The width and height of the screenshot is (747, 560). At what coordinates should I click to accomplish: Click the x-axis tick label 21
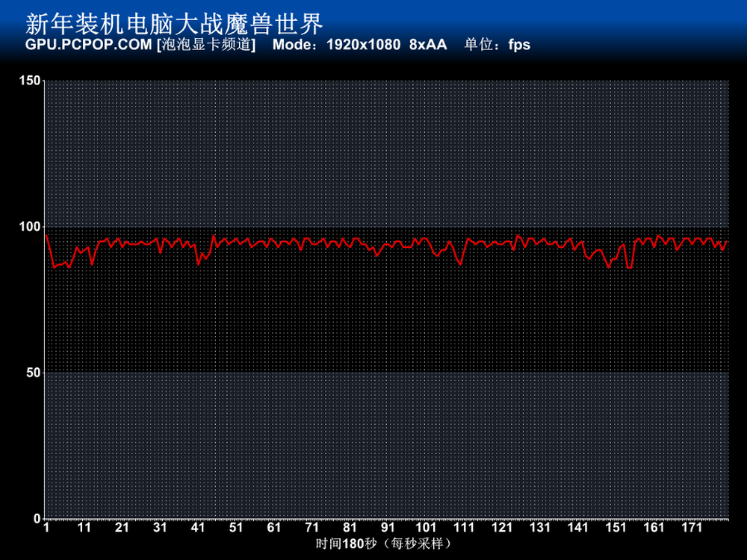click(x=122, y=528)
